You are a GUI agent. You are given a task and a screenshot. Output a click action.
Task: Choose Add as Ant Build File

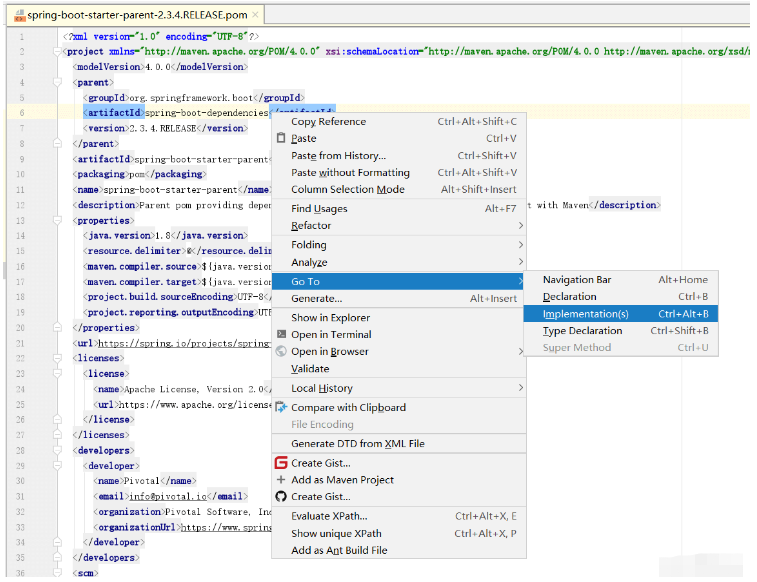[x=399, y=550]
